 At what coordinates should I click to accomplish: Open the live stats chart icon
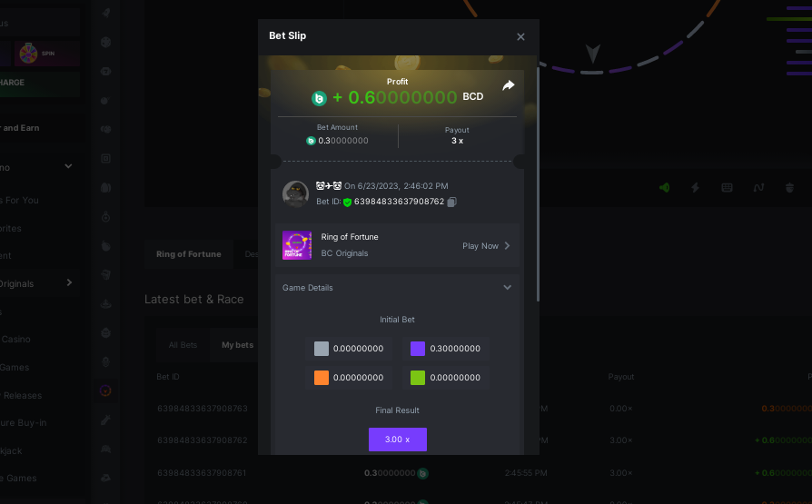[x=758, y=187]
